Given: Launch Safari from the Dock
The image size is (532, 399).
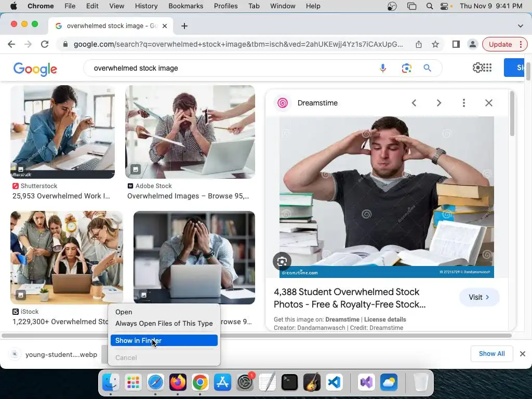Looking at the screenshot, I should coord(155,382).
